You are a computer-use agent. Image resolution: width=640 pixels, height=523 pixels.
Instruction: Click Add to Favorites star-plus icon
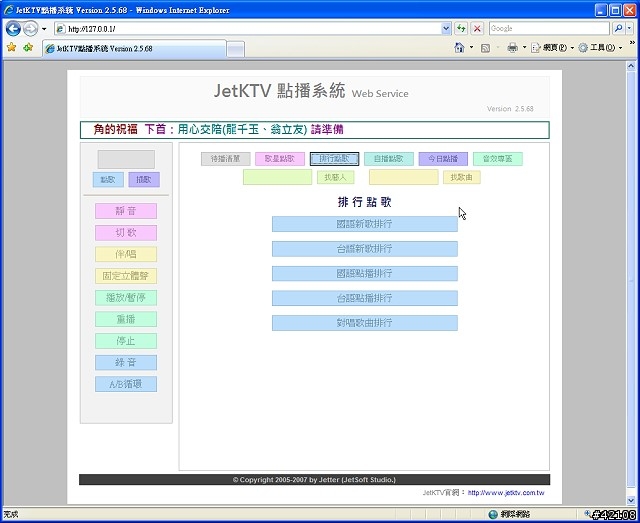pos(28,48)
